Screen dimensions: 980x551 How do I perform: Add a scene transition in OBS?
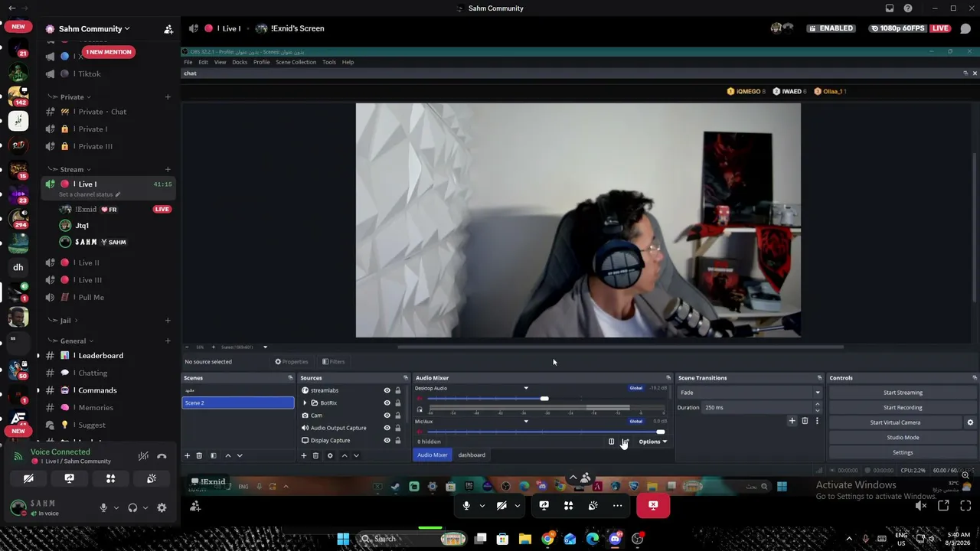coord(792,421)
